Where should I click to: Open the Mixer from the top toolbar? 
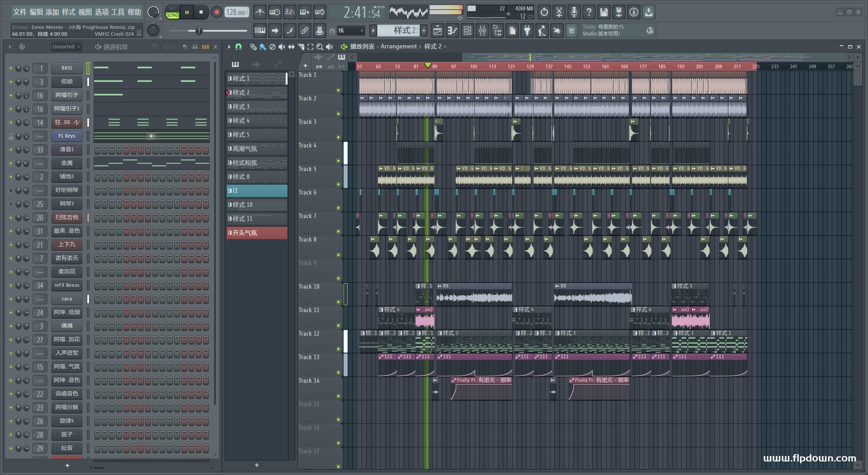tap(482, 31)
